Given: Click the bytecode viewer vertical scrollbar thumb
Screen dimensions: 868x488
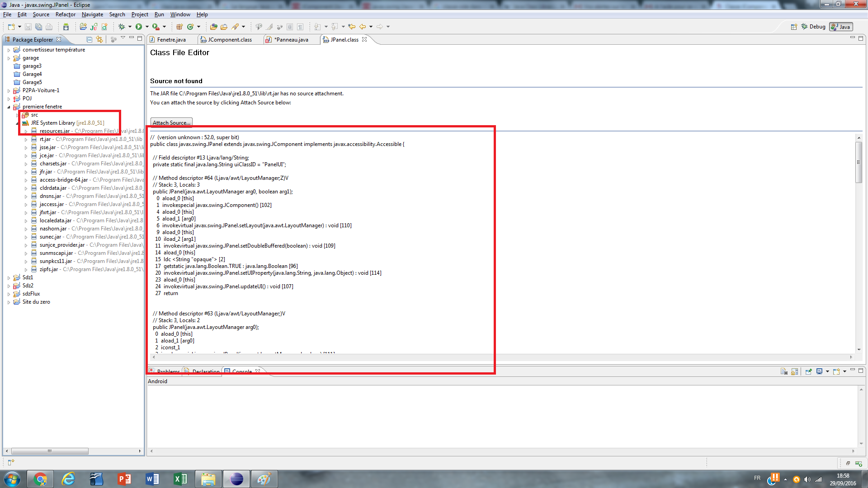Looking at the screenshot, I should [859, 162].
